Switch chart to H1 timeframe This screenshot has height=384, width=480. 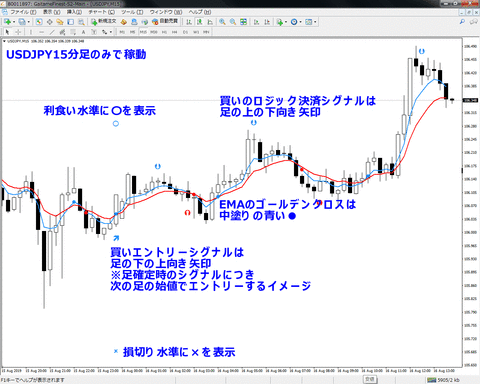click(164, 32)
